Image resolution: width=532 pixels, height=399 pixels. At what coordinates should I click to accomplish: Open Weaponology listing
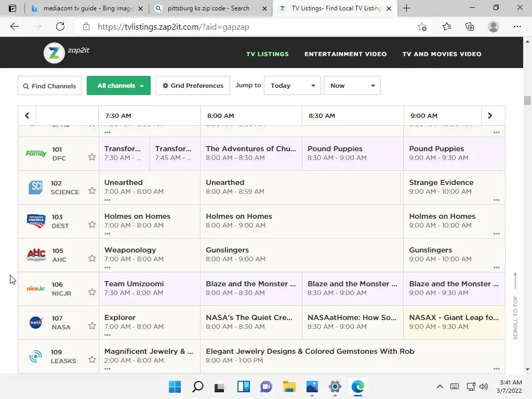pos(150,255)
